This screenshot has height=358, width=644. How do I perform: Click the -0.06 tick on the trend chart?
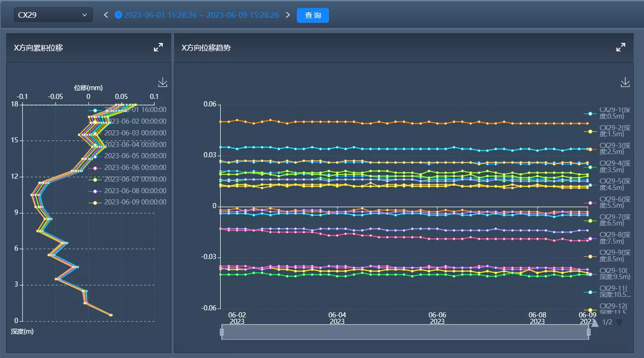[x=209, y=308]
